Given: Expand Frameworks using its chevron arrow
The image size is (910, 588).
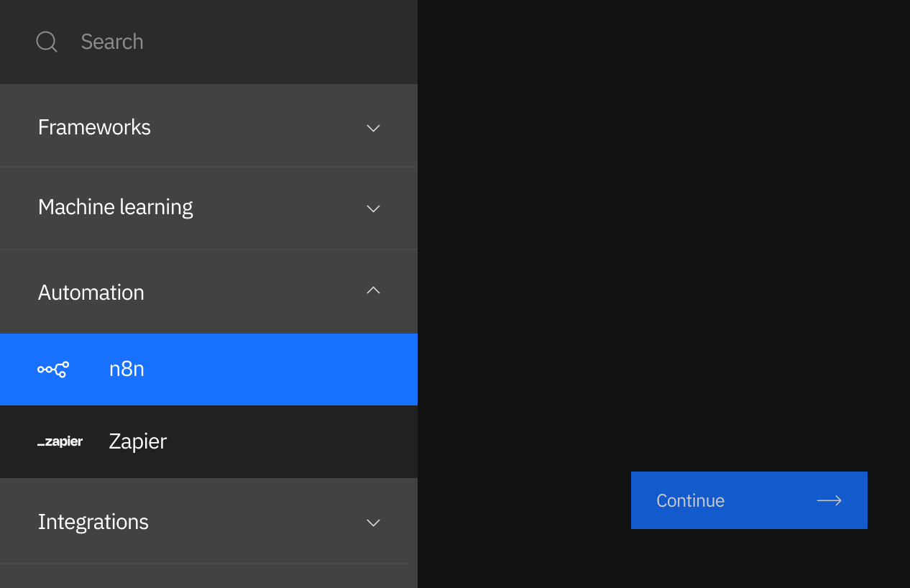Looking at the screenshot, I should 373,128.
